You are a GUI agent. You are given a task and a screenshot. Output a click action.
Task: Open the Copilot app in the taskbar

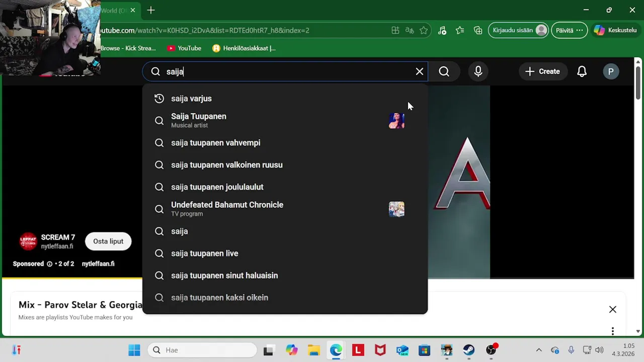pos(291,350)
